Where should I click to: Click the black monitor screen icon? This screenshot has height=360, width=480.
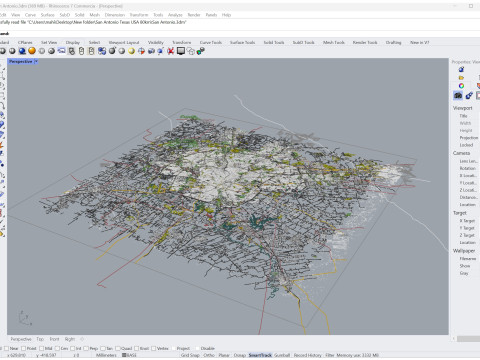tap(181, 51)
